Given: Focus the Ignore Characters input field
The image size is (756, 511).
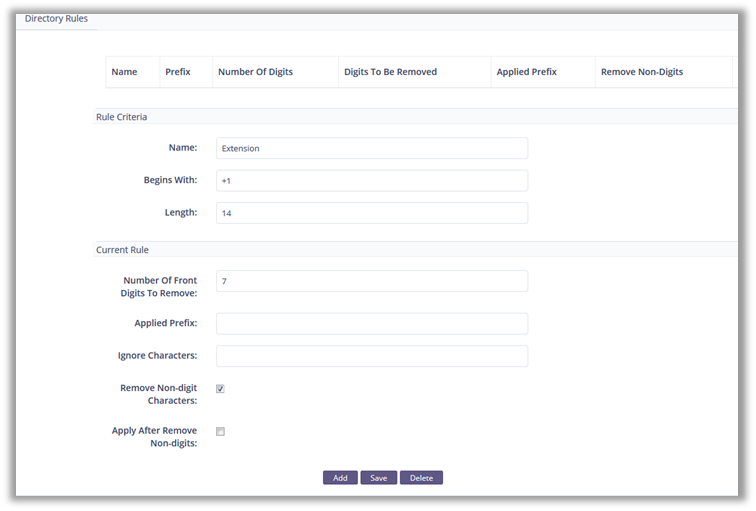Looking at the screenshot, I should (372, 356).
